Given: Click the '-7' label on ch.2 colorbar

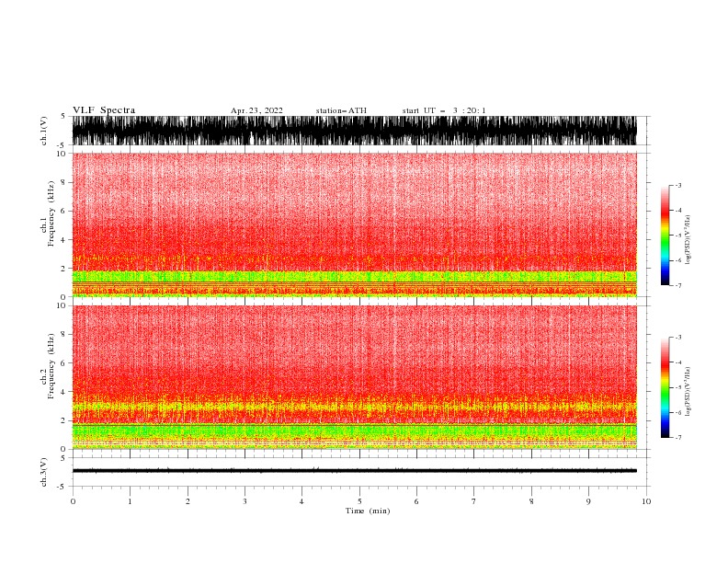Looking at the screenshot, I should (x=677, y=437).
